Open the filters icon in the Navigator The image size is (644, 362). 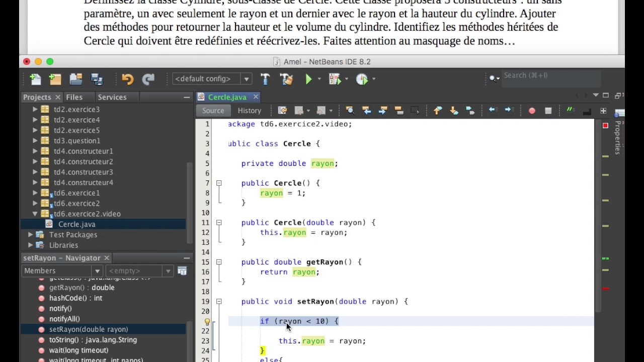(x=182, y=271)
